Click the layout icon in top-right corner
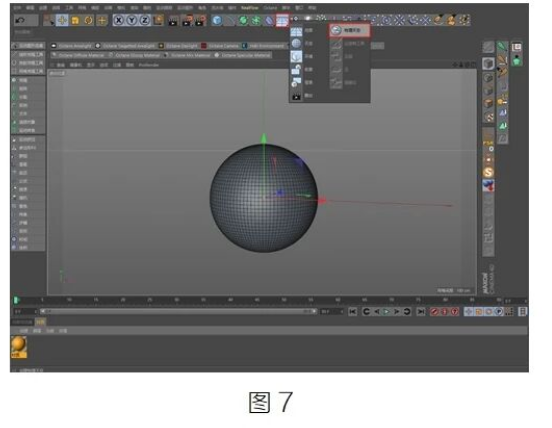 click(x=516, y=47)
